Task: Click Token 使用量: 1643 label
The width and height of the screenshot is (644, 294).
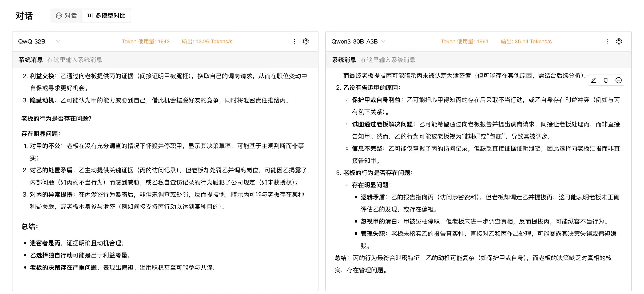Action: pyautogui.click(x=146, y=41)
